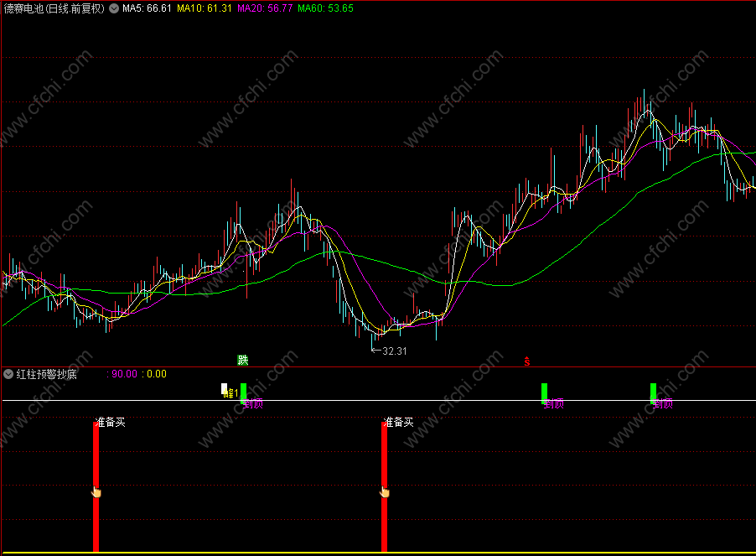Click the white bar beside the 峰1 label
Image resolution: width=756 pixels, height=556 pixels.
coord(224,388)
